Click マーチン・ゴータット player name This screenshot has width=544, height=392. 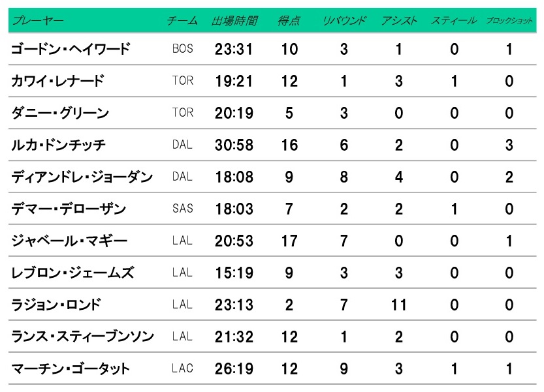point(71,369)
